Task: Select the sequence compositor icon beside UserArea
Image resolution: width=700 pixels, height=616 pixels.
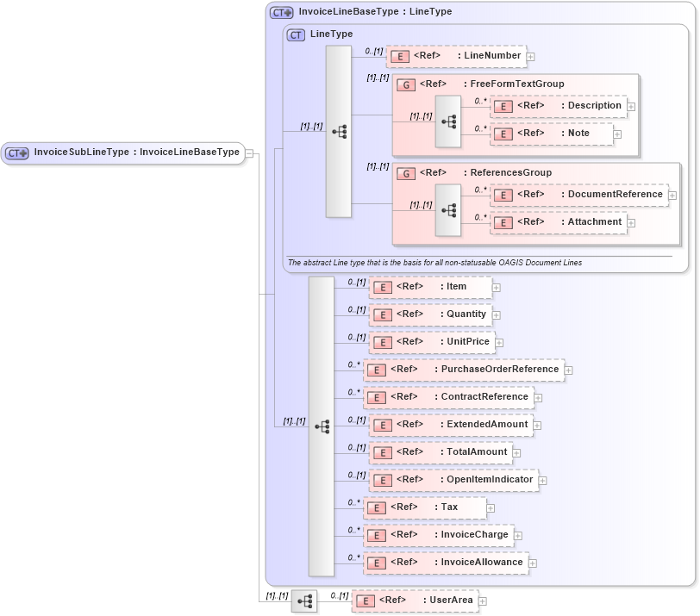Action: [303, 600]
